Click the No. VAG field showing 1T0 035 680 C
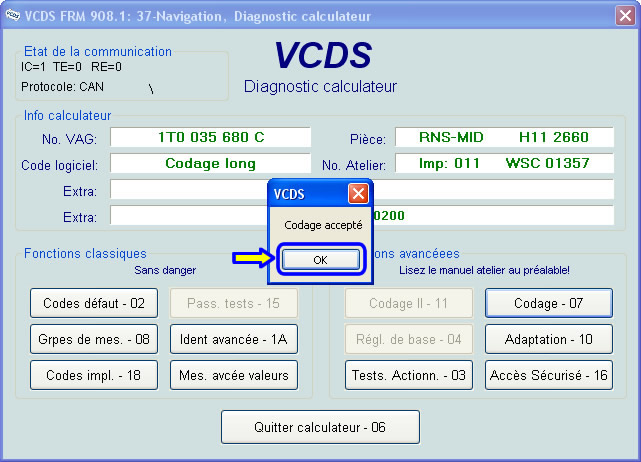Screen dimensions: 641x462 (x=210, y=137)
